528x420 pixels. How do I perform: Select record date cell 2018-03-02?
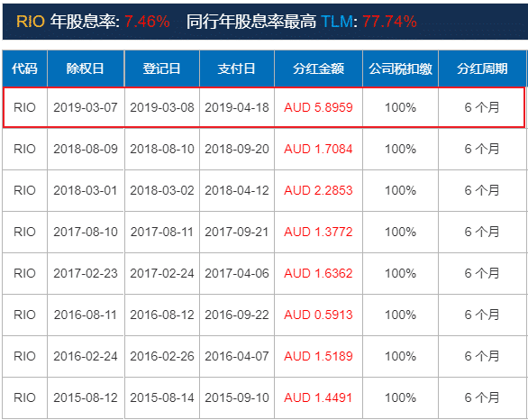[x=162, y=190]
